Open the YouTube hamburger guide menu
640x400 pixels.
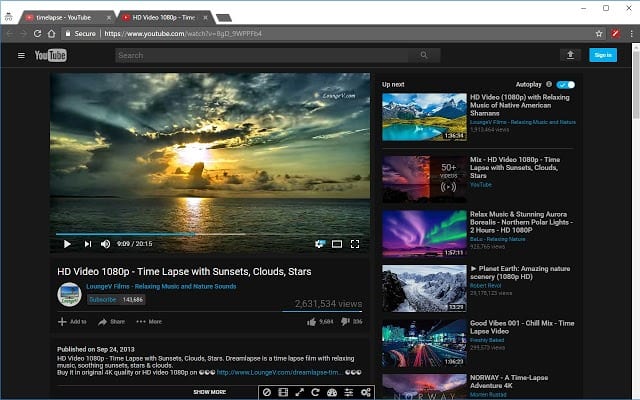coord(21,55)
